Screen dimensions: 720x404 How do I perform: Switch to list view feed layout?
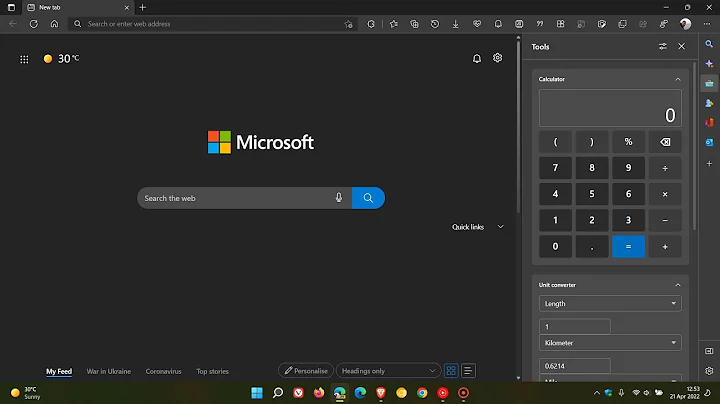point(468,370)
